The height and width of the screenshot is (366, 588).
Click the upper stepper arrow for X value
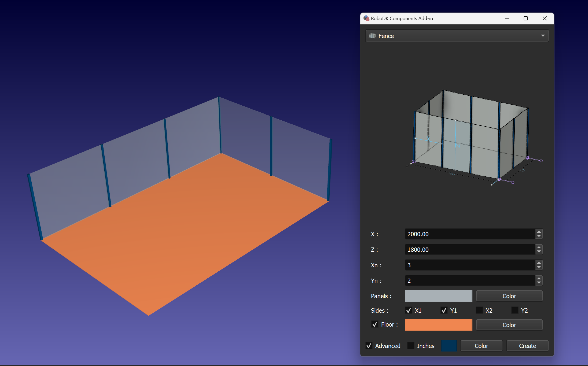click(x=539, y=232)
